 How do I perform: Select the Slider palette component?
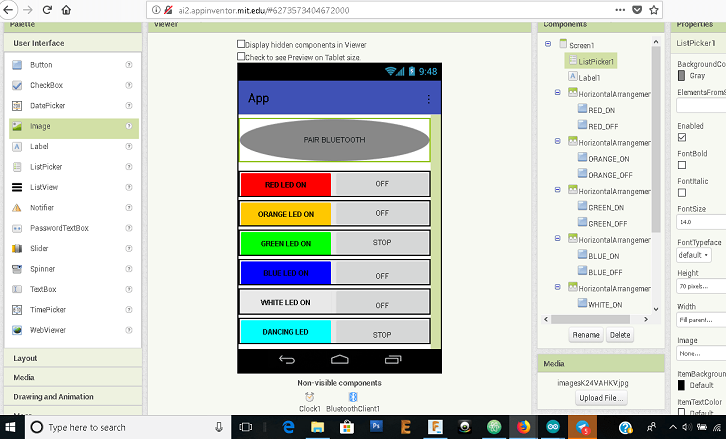point(39,248)
